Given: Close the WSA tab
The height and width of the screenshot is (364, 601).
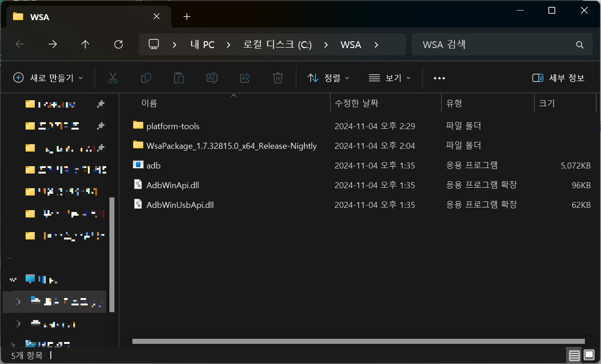Looking at the screenshot, I should (156, 16).
